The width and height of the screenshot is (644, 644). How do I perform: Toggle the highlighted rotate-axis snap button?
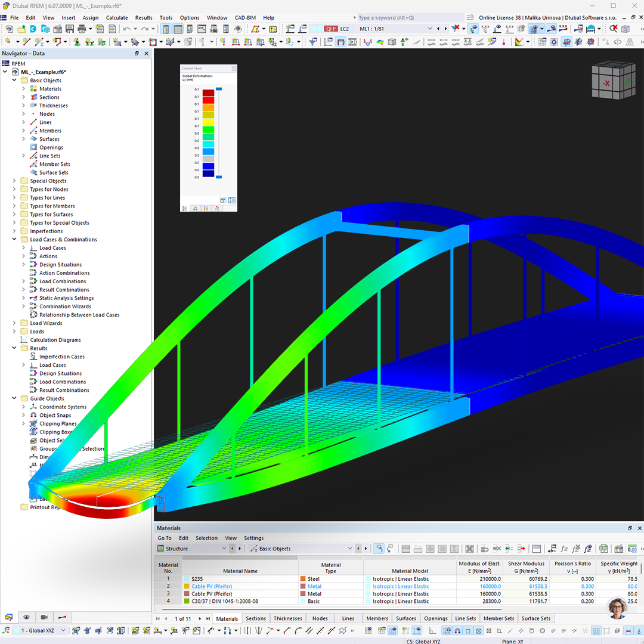click(566, 42)
